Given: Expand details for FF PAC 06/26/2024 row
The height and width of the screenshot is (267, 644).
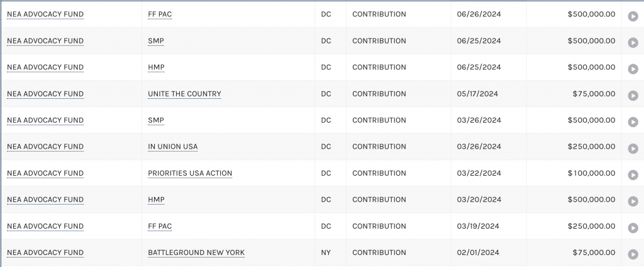Looking at the screenshot, I should [633, 16].
